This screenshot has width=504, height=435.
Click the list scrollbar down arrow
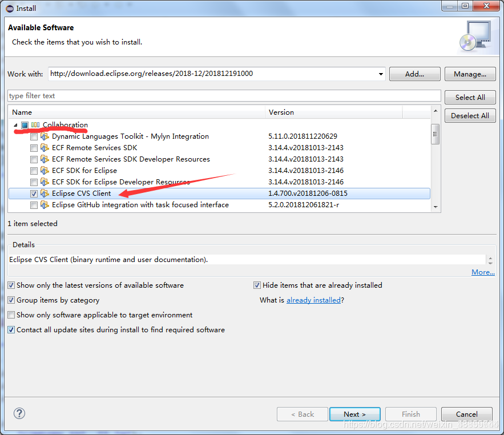[435, 207]
